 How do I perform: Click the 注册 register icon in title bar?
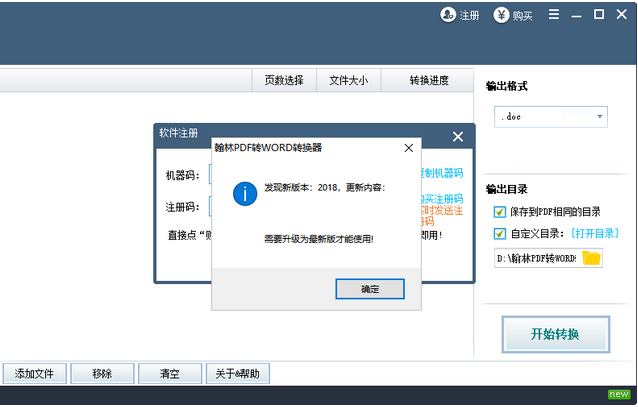pyautogui.click(x=448, y=15)
